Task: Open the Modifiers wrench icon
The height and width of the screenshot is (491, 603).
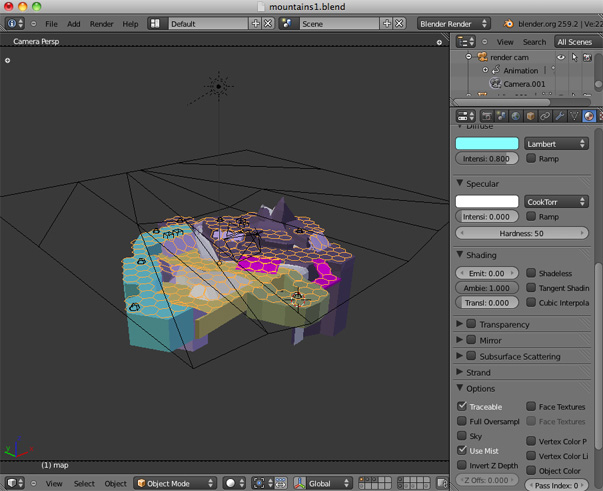Action: [559, 117]
